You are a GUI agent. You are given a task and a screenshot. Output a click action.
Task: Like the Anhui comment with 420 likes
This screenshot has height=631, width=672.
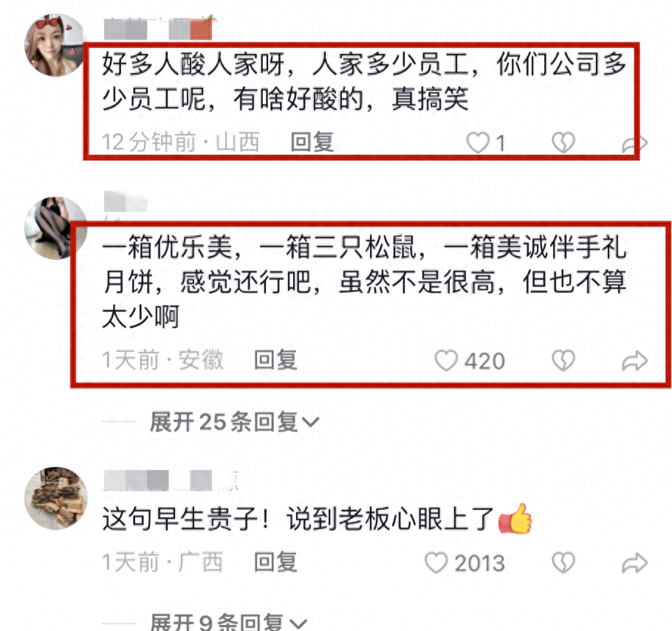(446, 360)
